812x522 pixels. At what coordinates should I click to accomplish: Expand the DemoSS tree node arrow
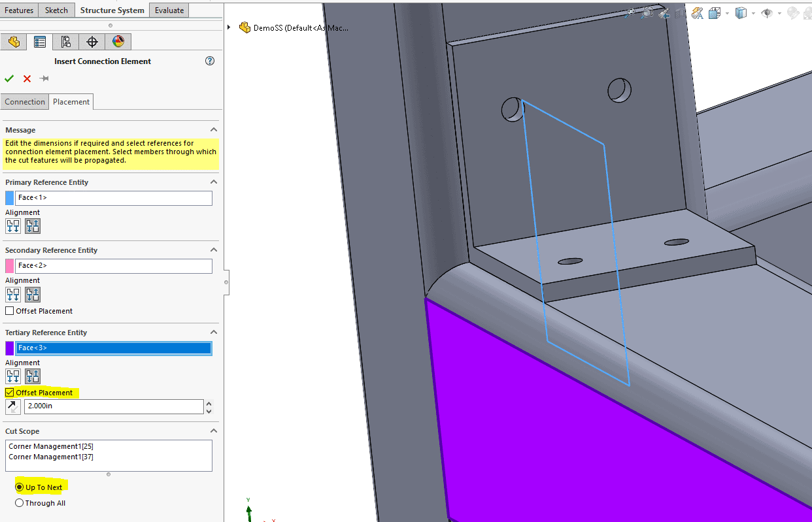pos(229,27)
